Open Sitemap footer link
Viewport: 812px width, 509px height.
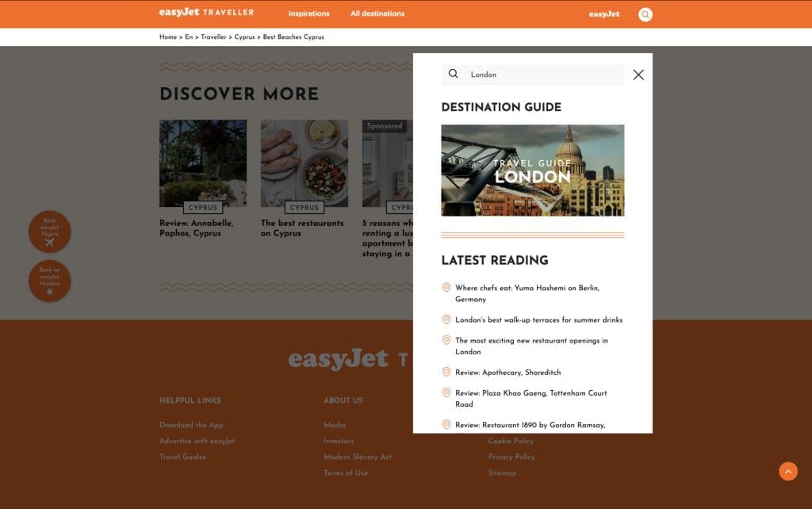coord(502,473)
